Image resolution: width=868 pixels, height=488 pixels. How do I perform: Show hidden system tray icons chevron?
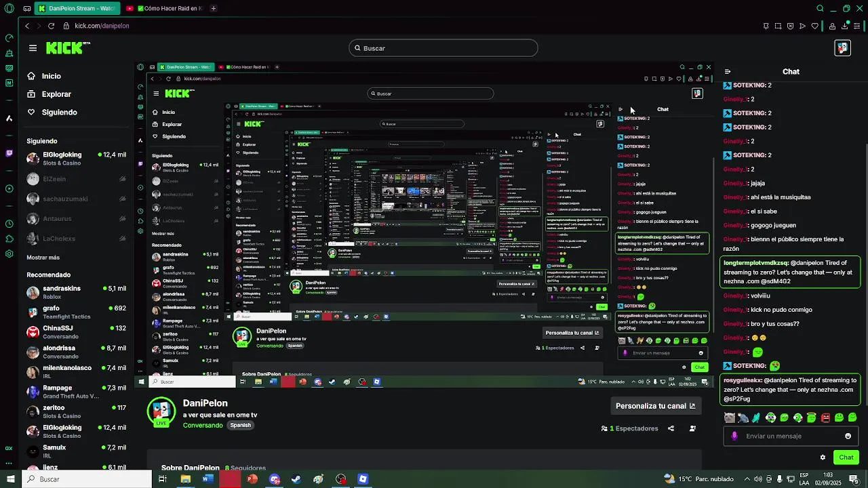(x=747, y=479)
